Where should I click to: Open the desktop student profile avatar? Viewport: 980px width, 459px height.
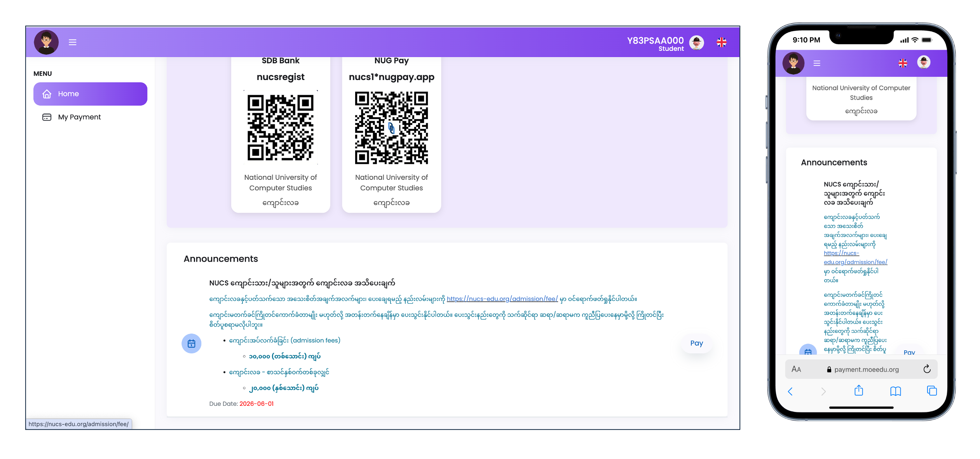coord(696,42)
